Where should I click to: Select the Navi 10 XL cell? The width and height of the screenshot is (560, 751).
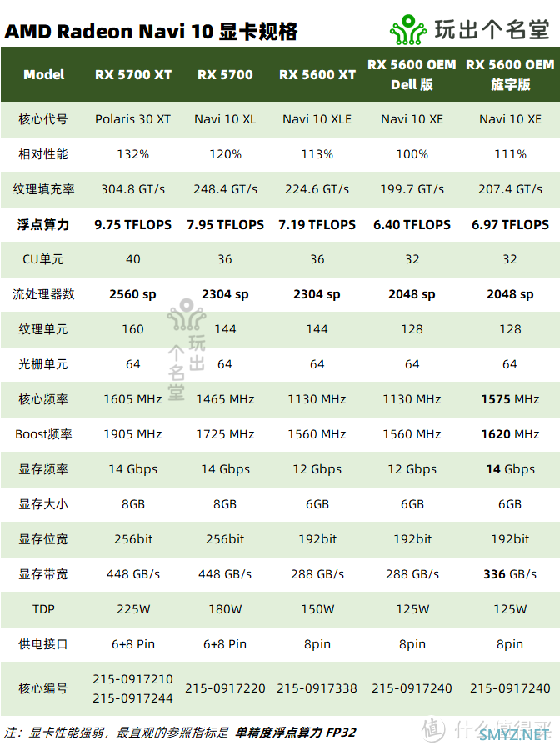tap(225, 119)
